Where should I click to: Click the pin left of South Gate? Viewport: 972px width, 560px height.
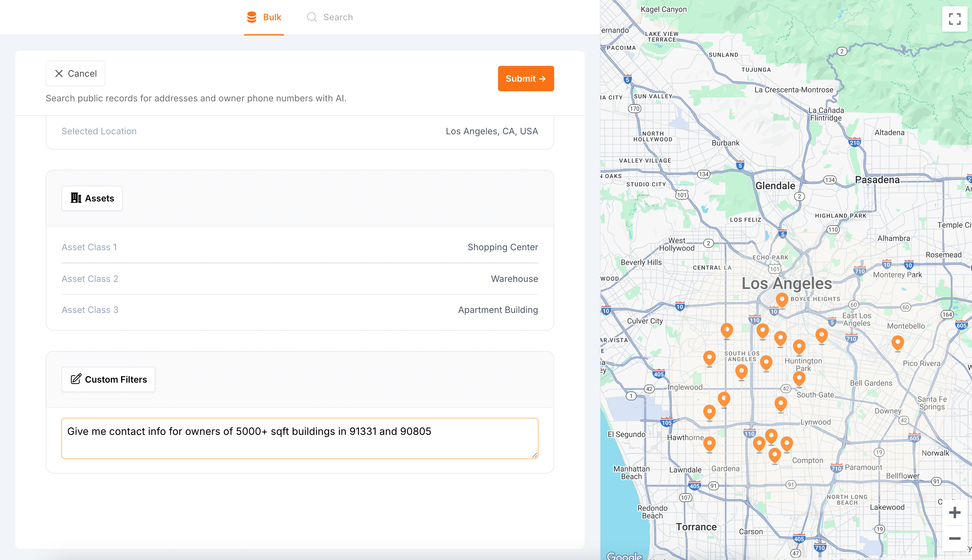pos(780,404)
